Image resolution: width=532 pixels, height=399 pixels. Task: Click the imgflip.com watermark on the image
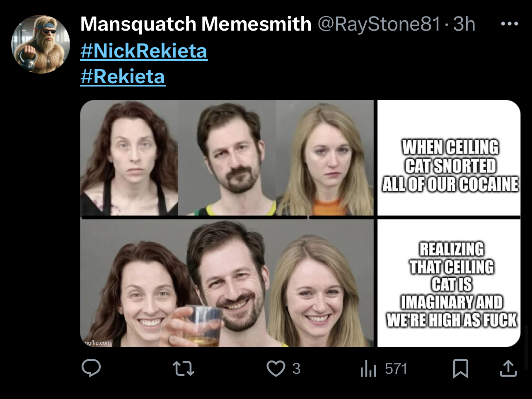click(97, 343)
